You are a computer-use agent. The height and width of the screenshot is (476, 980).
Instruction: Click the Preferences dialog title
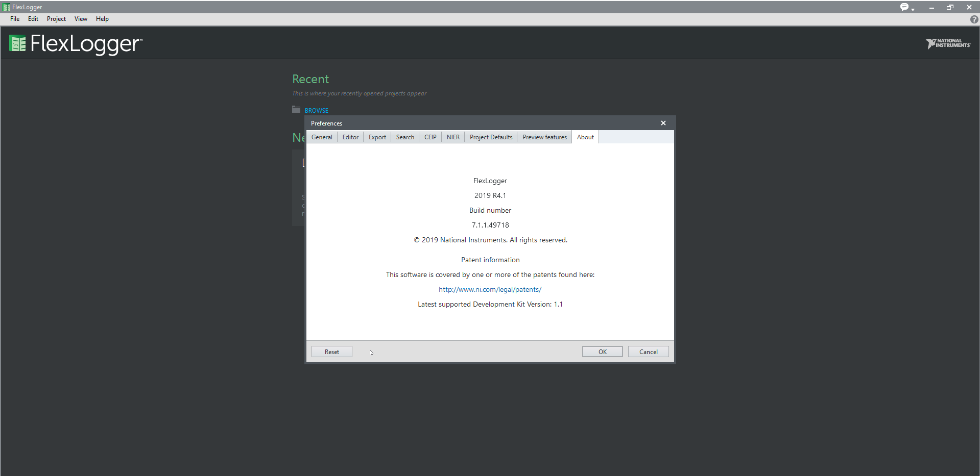[326, 123]
